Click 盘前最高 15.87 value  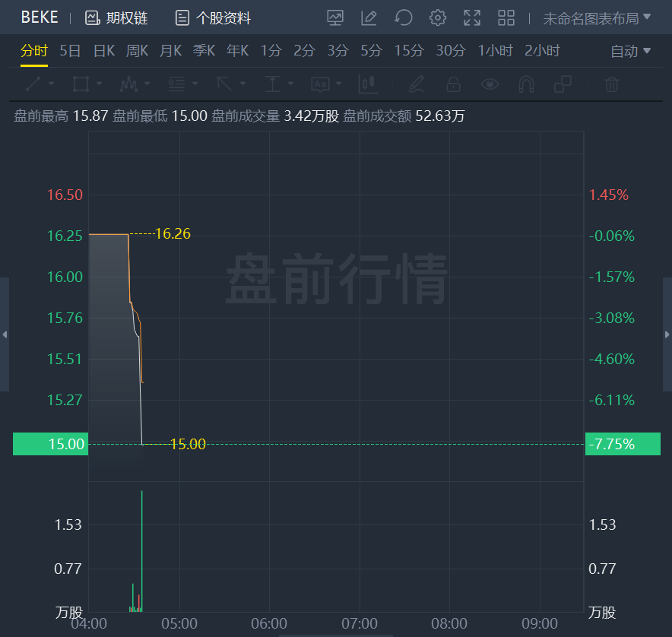(x=90, y=116)
